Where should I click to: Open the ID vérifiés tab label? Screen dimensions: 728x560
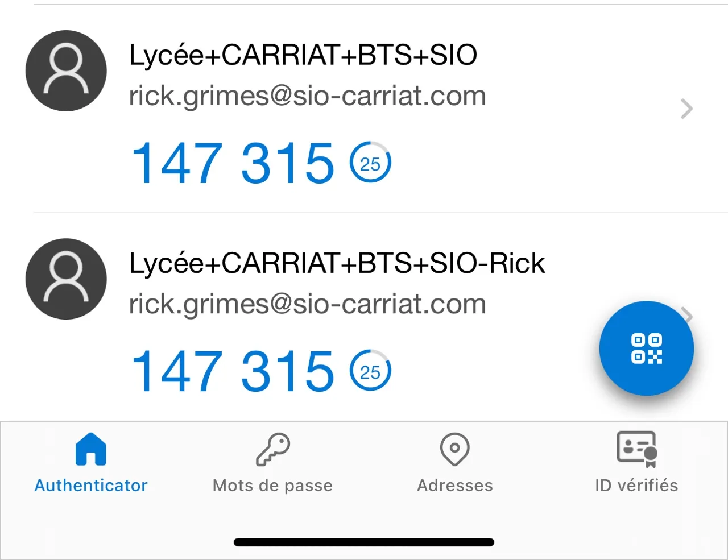636,486
